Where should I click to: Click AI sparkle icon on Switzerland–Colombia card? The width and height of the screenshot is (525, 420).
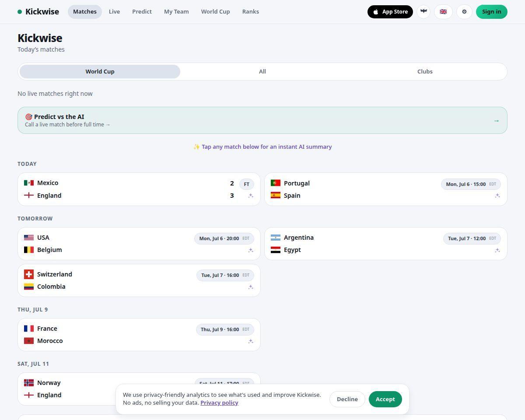[x=251, y=287]
